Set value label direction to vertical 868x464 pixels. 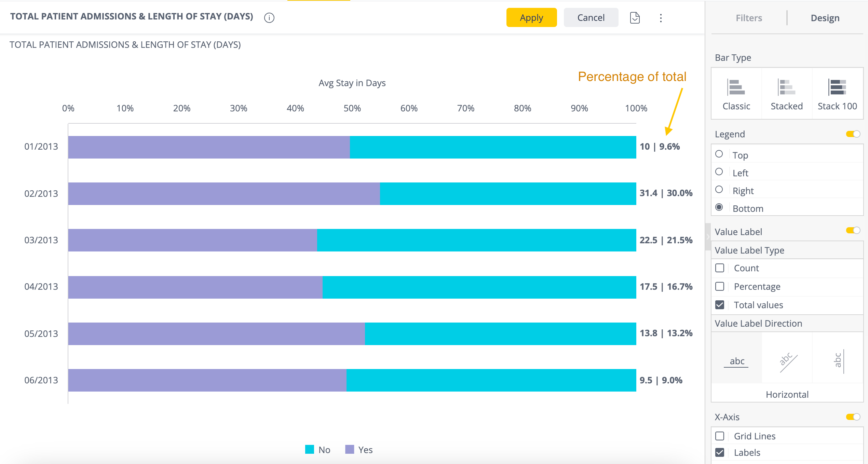[838, 359]
